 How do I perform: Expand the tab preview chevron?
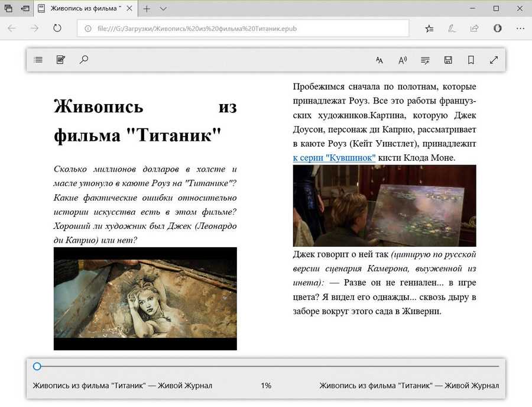(163, 9)
